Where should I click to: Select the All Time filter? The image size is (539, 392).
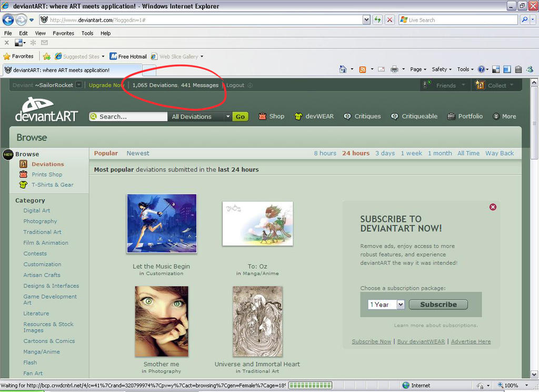pyautogui.click(x=468, y=153)
